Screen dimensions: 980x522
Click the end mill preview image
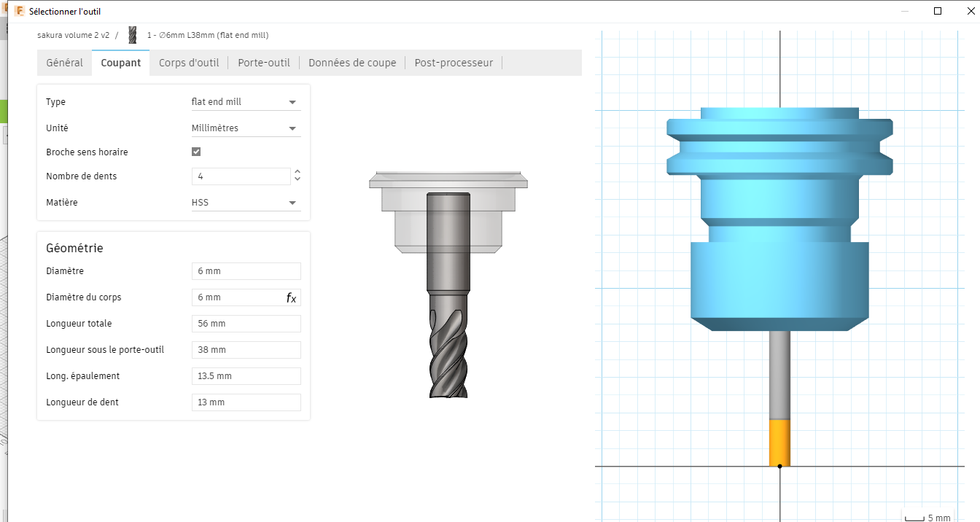[x=448, y=285]
